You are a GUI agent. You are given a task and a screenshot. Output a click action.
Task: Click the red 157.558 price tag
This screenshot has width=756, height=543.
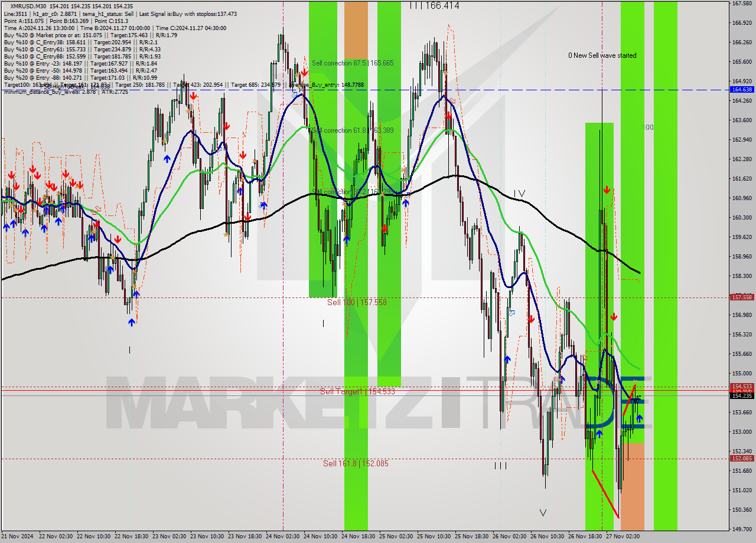(x=741, y=297)
